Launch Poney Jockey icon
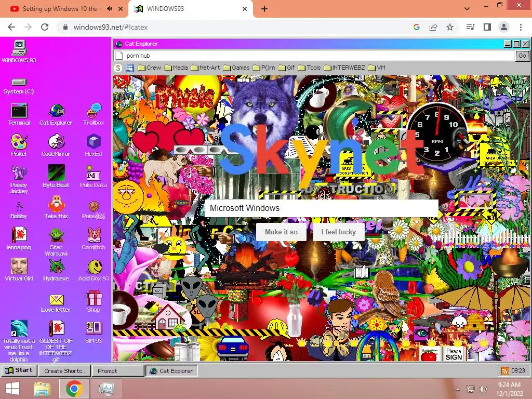The image size is (532, 399). pos(19,179)
